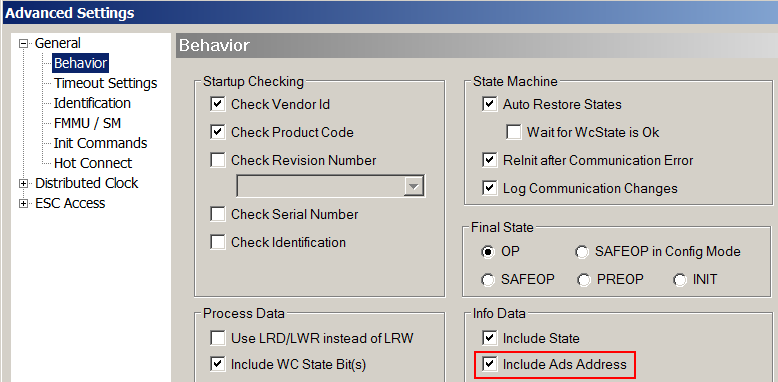Viewport: 778px width, 382px height.
Task: Click the State Machine group label
Action: [516, 81]
